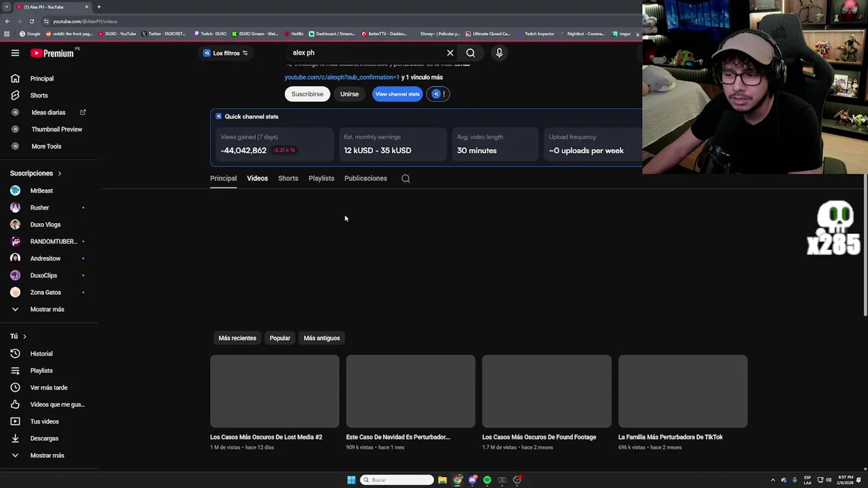The image size is (868, 488).
Task: Toggle Los filtros search filter chip
Action: 226,53
